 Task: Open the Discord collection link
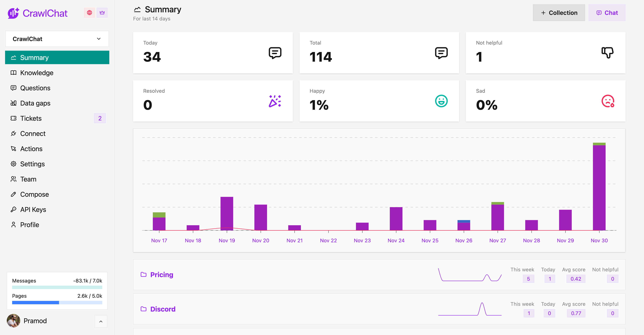tap(163, 309)
